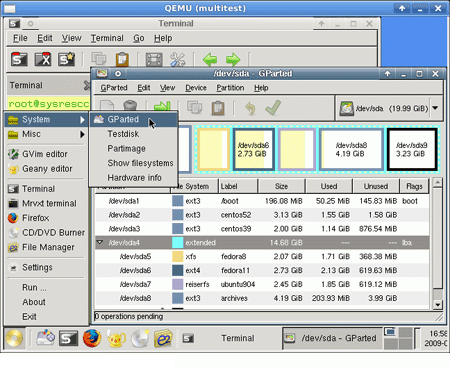Click the Unused column header
The width and height of the screenshot is (450, 369).
coord(376,186)
